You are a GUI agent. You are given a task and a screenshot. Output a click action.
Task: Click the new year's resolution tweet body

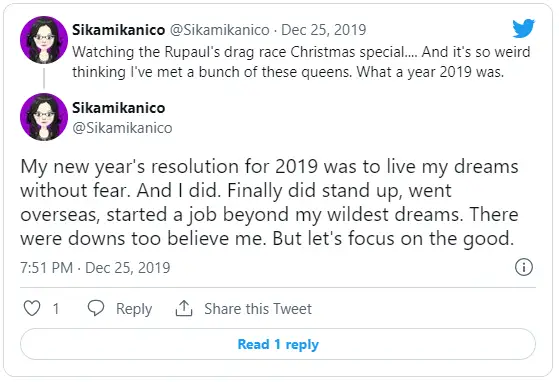click(269, 202)
